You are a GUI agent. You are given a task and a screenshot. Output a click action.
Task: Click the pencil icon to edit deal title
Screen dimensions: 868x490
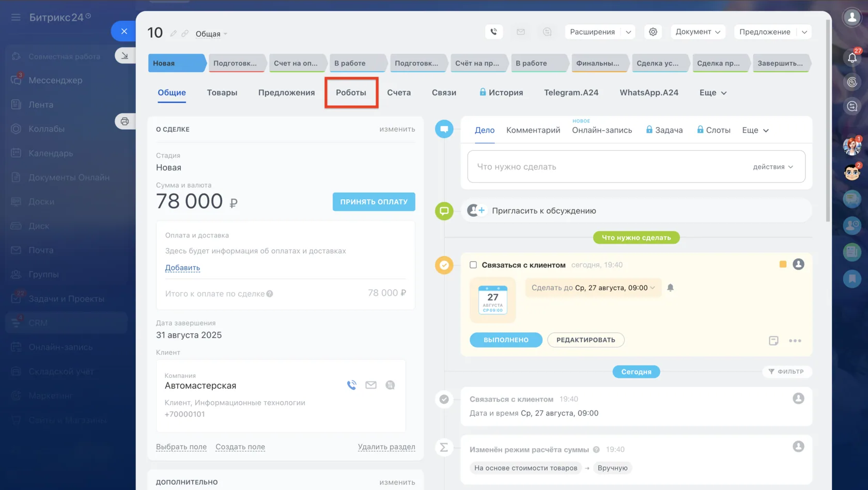(174, 34)
